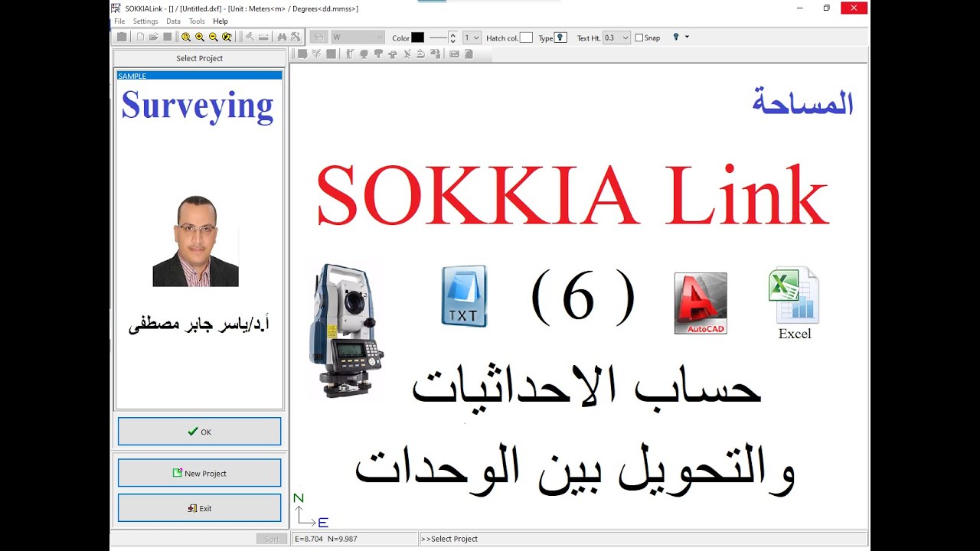Click the New Project button
Viewport: 980px width, 551px height.
tap(199, 473)
